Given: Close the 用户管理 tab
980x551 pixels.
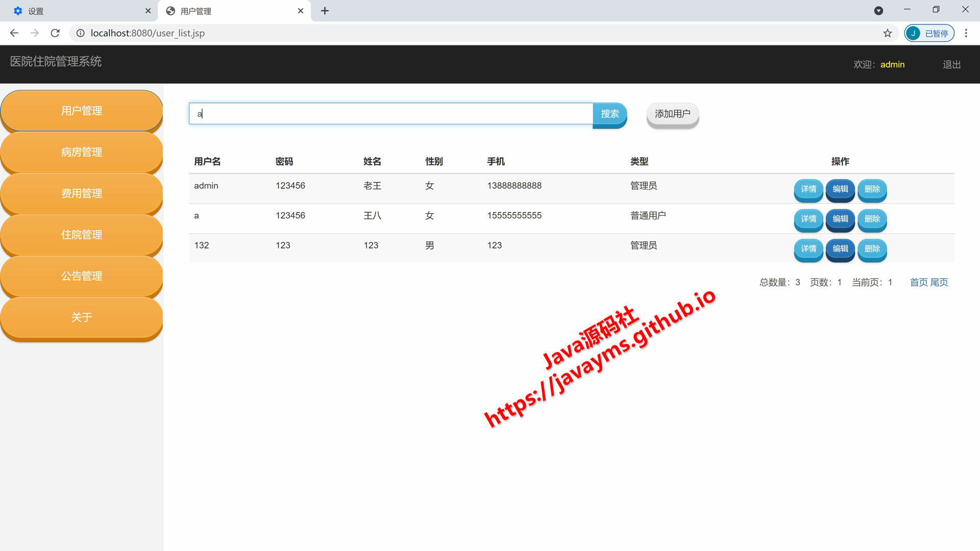Looking at the screenshot, I should coord(301,11).
